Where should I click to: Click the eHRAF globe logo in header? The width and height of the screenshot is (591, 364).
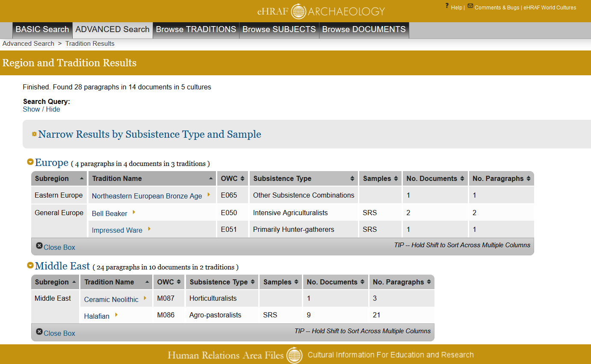click(298, 11)
